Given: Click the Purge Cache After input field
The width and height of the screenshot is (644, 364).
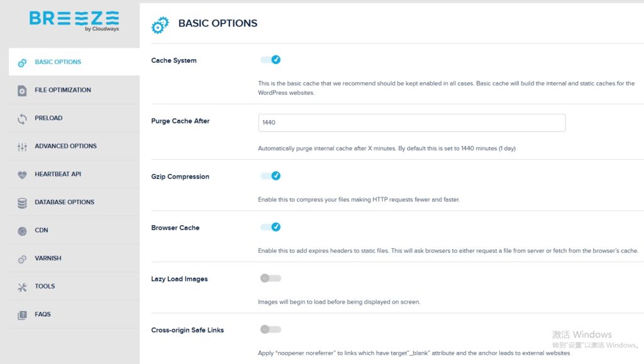Looking at the screenshot, I should (x=411, y=123).
